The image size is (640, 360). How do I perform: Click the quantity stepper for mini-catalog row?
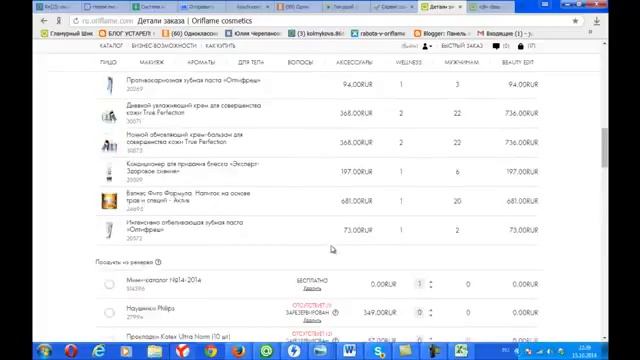tap(431, 284)
